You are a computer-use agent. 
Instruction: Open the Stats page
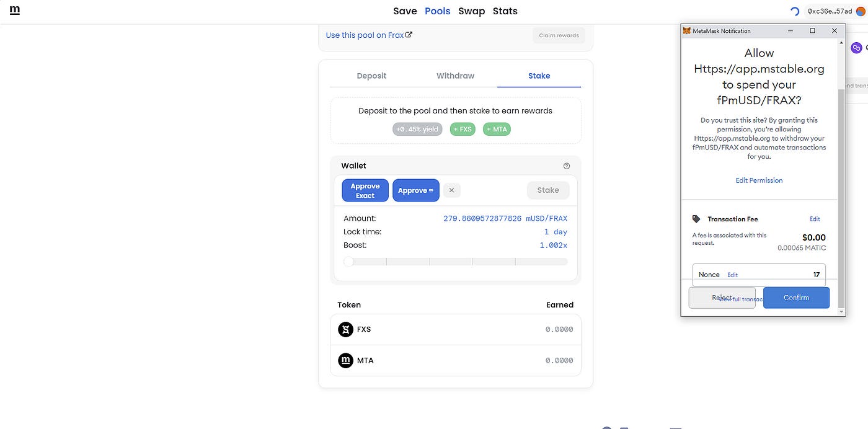(x=505, y=11)
